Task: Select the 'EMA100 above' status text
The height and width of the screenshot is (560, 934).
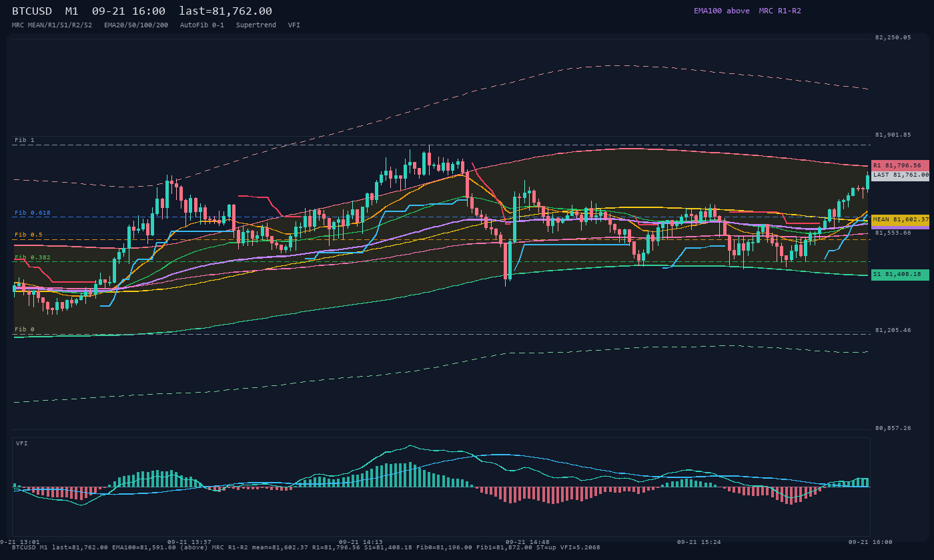Action: point(721,11)
